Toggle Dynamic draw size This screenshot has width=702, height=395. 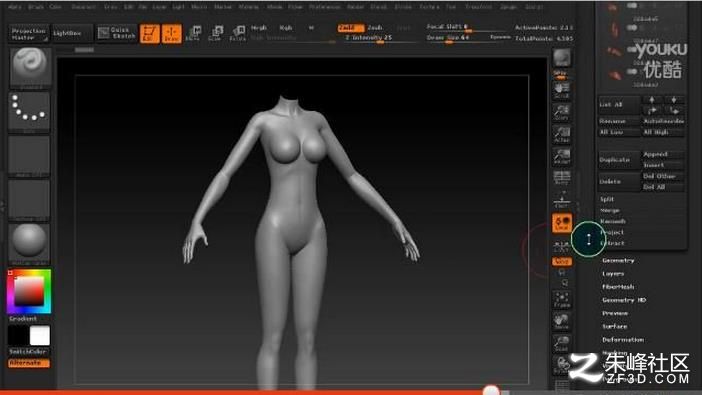tap(500, 38)
